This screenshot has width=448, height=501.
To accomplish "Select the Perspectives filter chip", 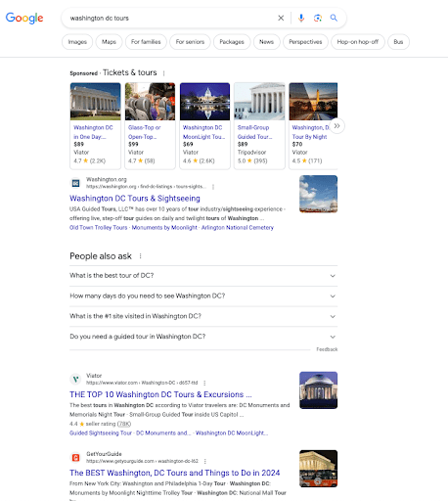I will (x=305, y=42).
